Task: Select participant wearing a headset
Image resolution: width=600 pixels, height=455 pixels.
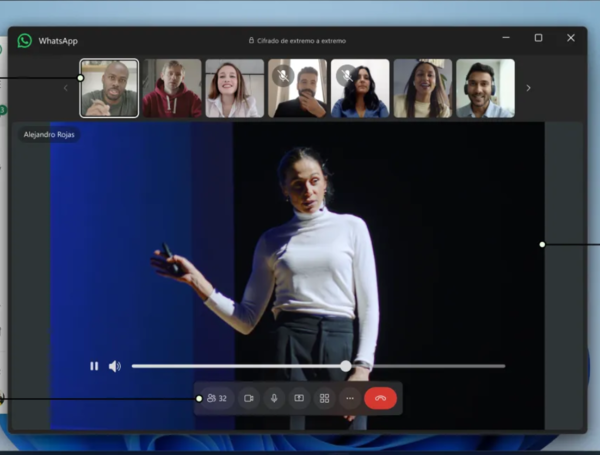Action: (x=485, y=88)
